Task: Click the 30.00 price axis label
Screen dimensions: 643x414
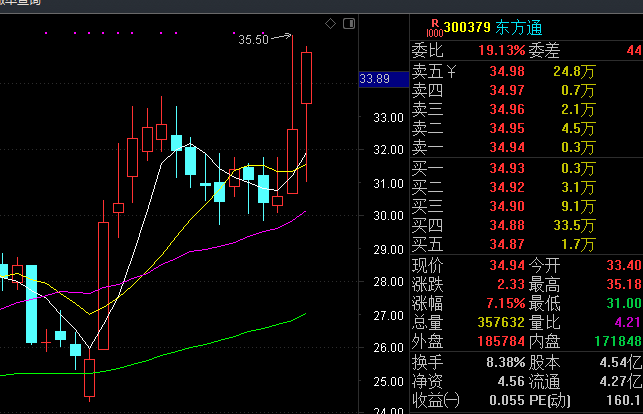Action: [x=388, y=216]
